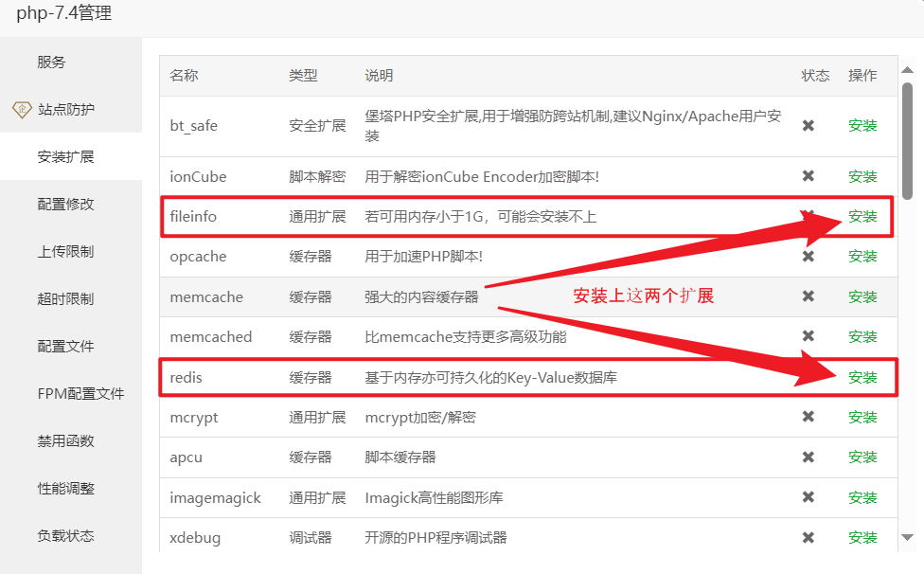Install the memcached extension
This screenshot has width=924, height=574.
862,336
